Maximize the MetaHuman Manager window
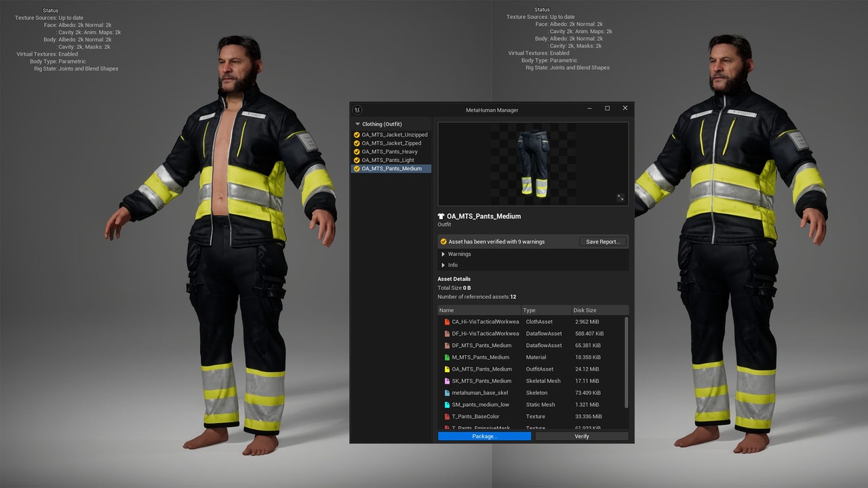This screenshot has width=868, height=488. tap(607, 108)
